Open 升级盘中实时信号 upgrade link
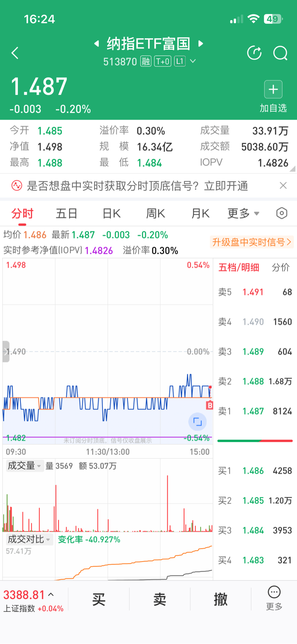Viewport: 297px width, 644px height. [251, 242]
